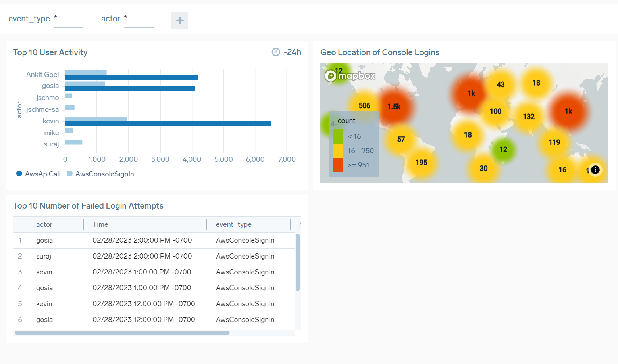Image resolution: width=618 pixels, height=364 pixels.
Task: Click the green 12 cluster marker on the map
Action: tap(503, 149)
